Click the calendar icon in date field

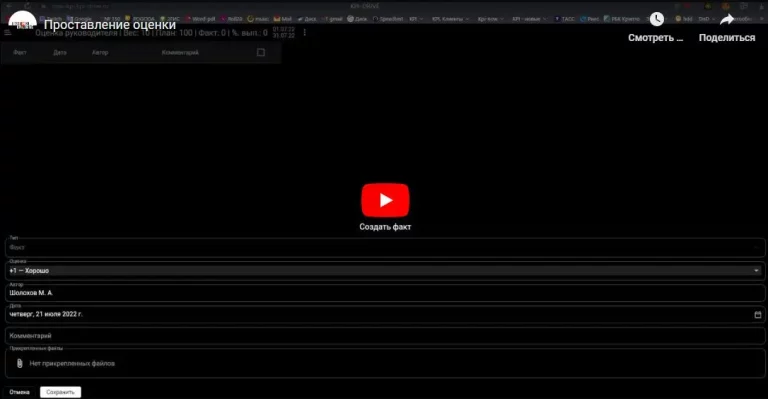tap(758, 314)
